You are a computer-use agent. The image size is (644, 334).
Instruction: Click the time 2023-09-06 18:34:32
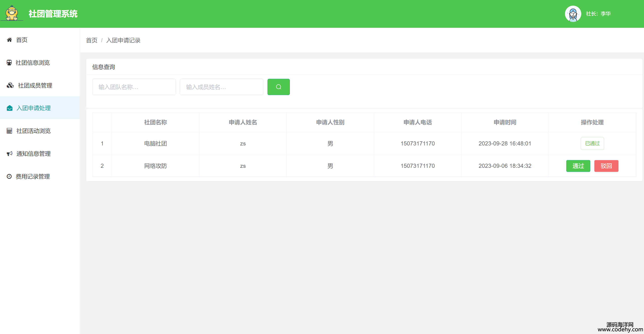tap(505, 166)
